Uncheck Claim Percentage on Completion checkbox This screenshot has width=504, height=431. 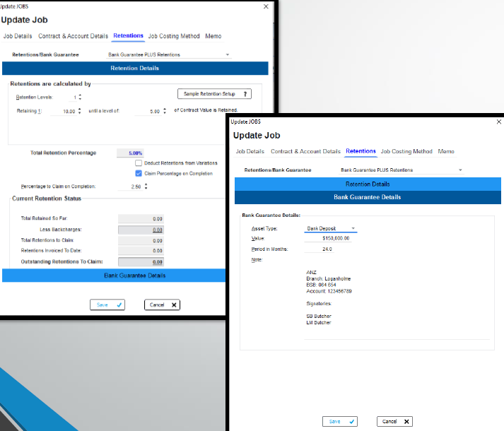click(x=139, y=174)
